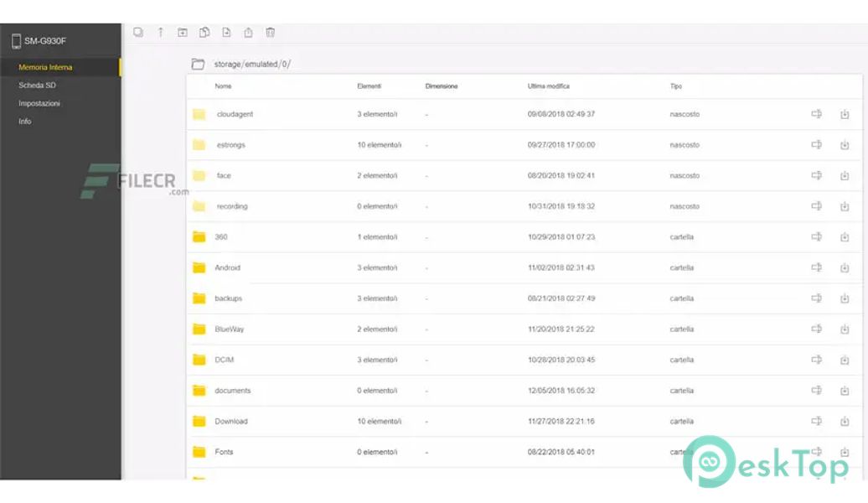Image resolution: width=868 pixels, height=503 pixels.
Task: Click rename icon in Android row
Action: [817, 267]
